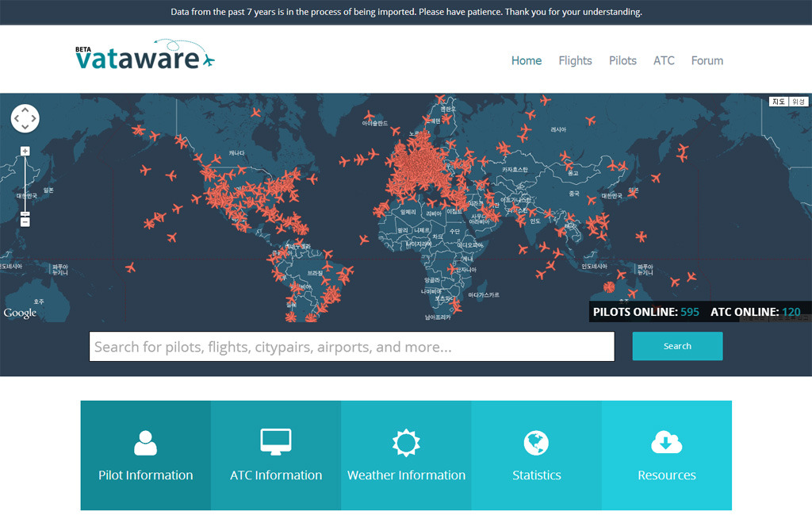Zoom in with the map plus button
The width and height of the screenshot is (812, 523).
[25, 151]
